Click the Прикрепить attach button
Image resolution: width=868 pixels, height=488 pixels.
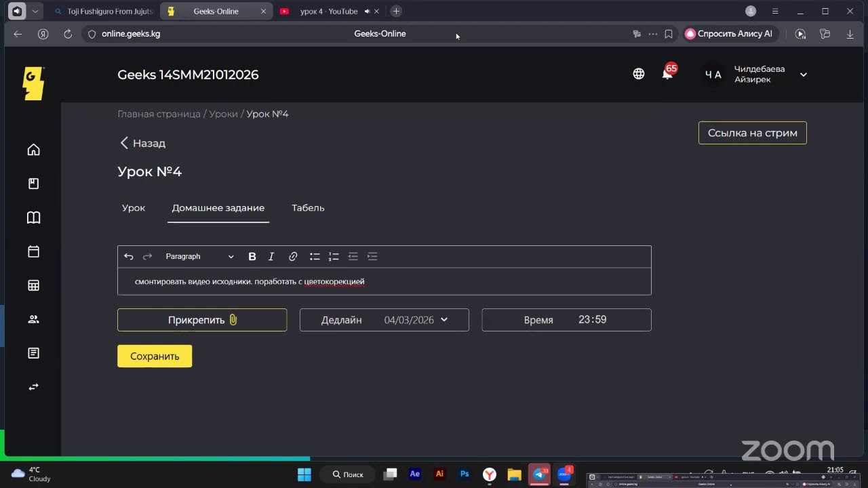[202, 320]
